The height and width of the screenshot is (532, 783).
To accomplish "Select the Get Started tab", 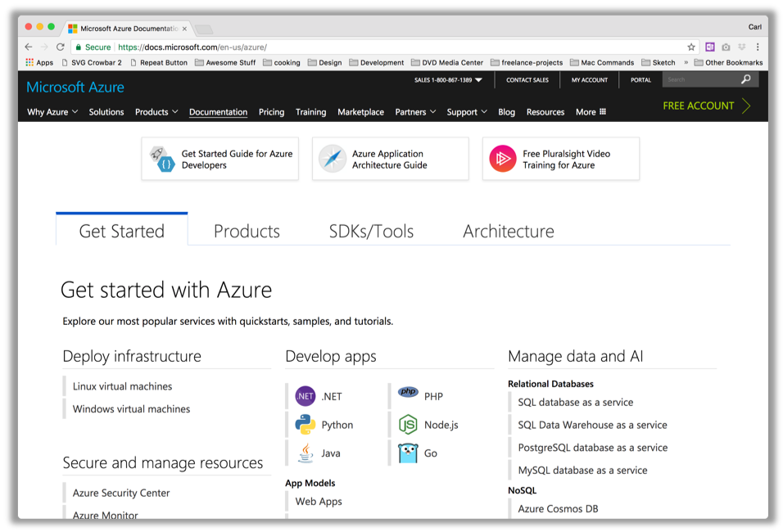I will pos(122,231).
